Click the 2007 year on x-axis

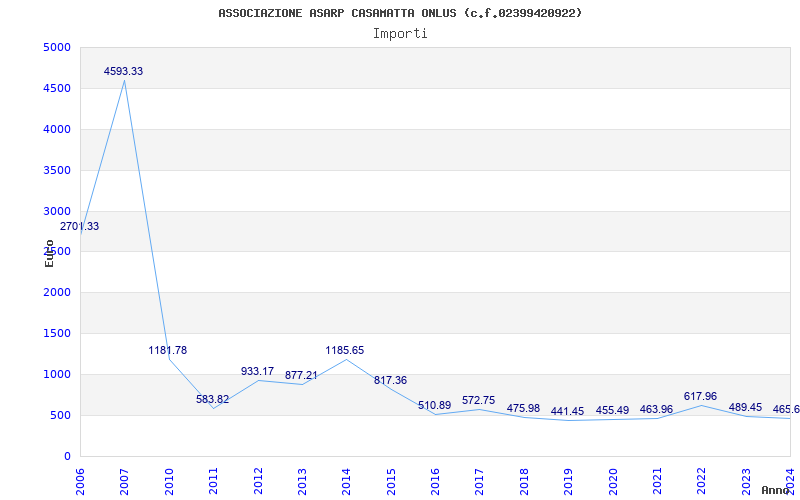point(125,480)
